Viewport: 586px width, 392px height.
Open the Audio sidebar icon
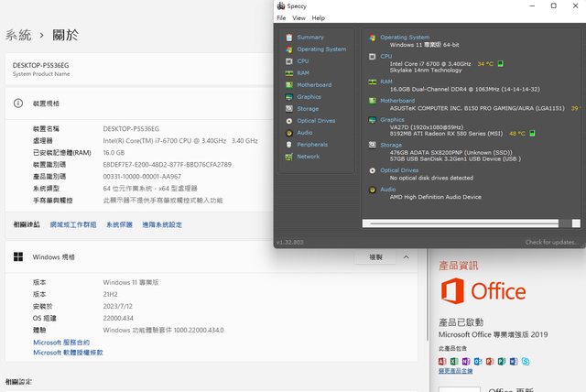coord(290,132)
